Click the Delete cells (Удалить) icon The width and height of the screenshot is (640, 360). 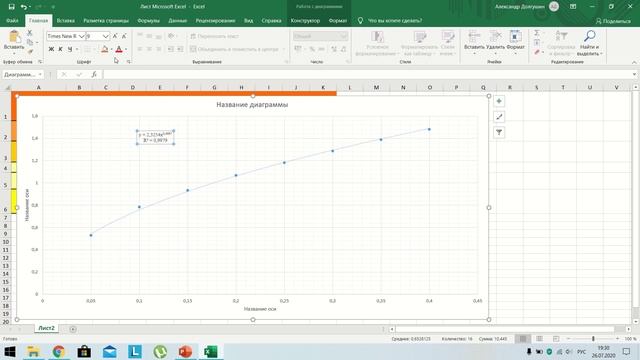(495, 37)
